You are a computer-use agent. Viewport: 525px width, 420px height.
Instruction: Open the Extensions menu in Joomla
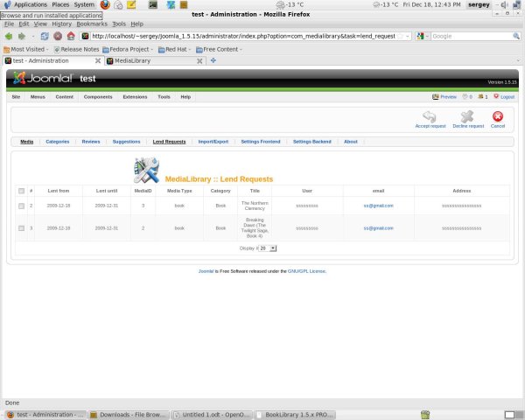click(x=135, y=97)
